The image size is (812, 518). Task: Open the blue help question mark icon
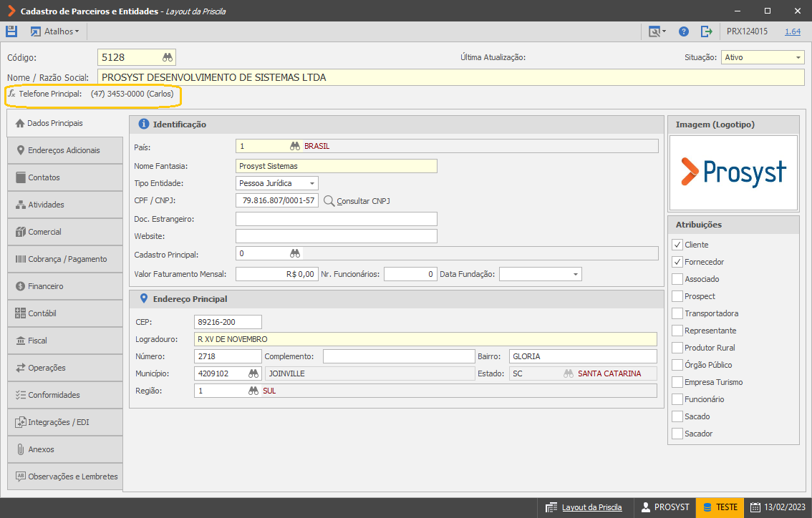[684, 31]
